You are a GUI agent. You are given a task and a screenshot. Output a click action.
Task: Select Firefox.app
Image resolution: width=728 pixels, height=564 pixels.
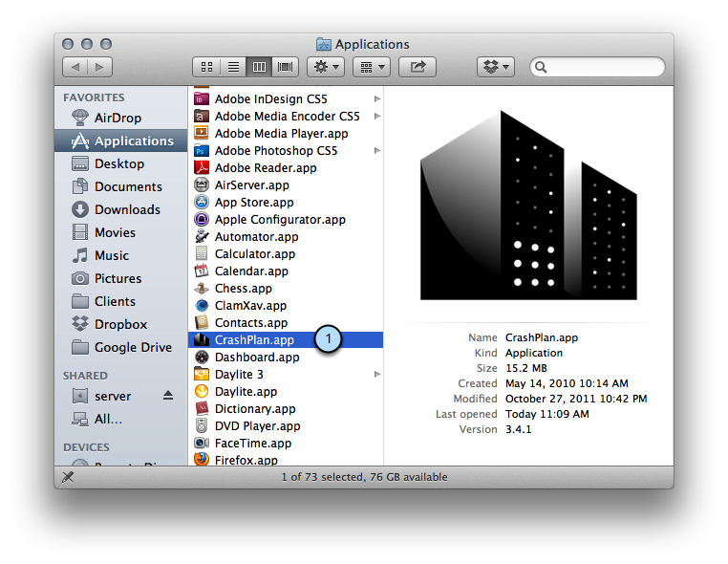pyautogui.click(x=286, y=460)
